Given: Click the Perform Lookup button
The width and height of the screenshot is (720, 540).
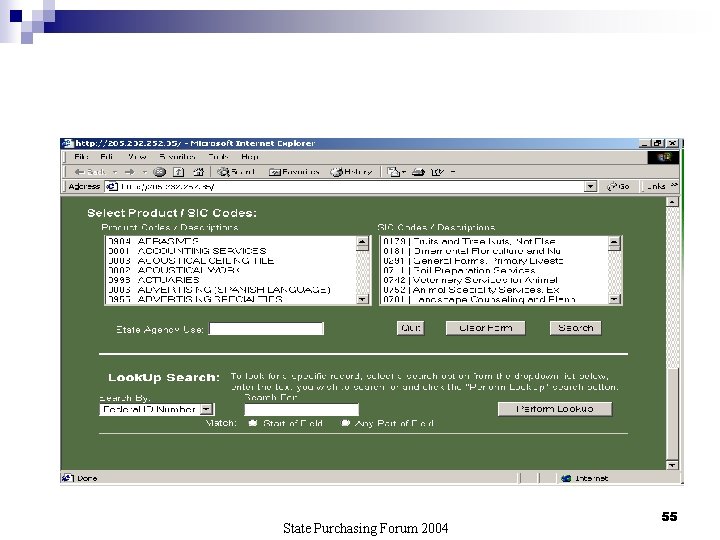Looking at the screenshot, I should pos(555,409).
